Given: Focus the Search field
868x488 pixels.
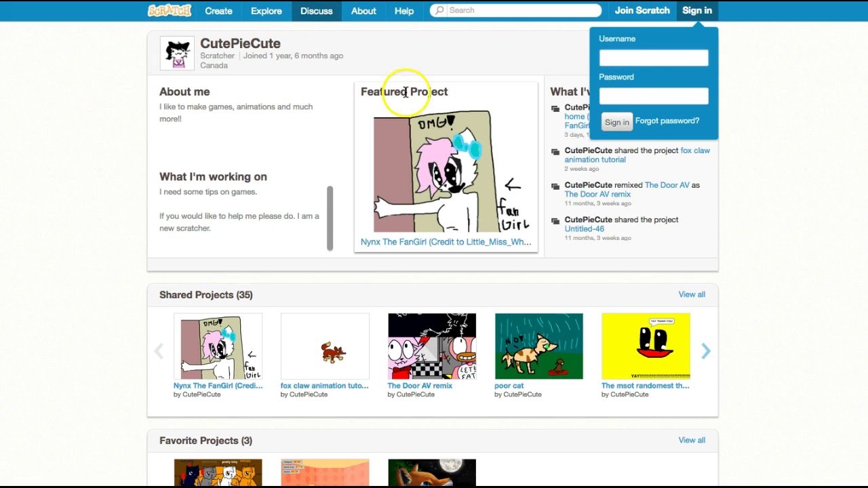Looking at the screenshot, I should [515, 10].
